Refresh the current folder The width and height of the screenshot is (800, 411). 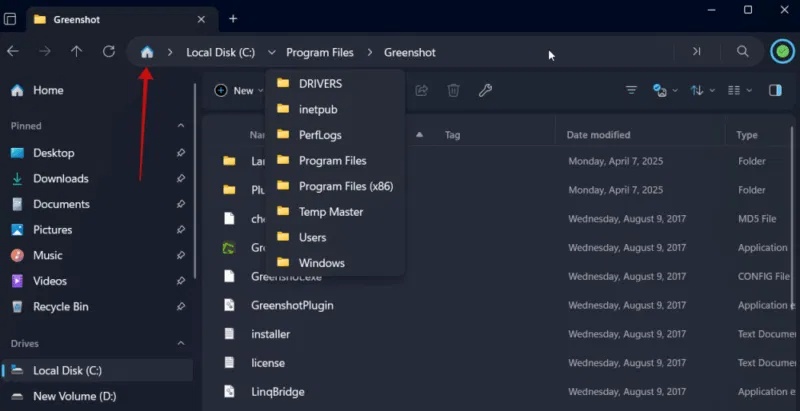[x=109, y=52]
